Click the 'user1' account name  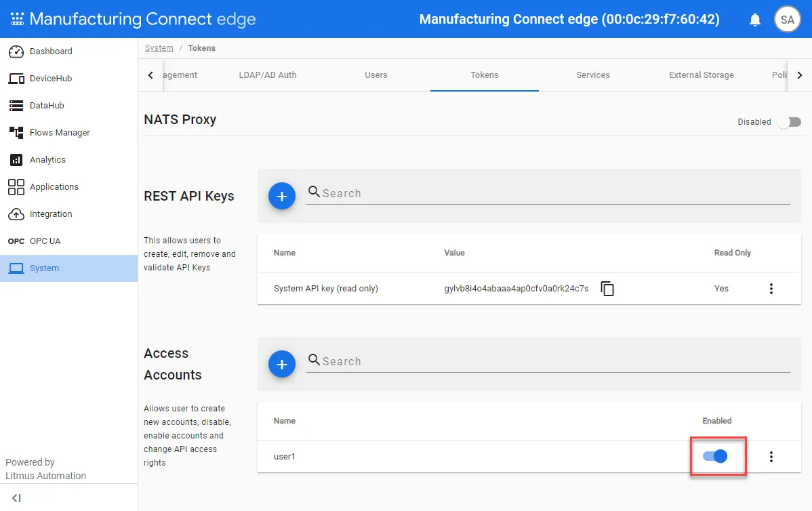click(284, 457)
